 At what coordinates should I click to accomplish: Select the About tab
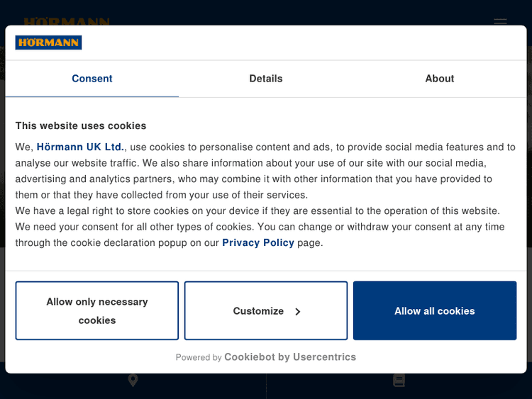coord(439,79)
